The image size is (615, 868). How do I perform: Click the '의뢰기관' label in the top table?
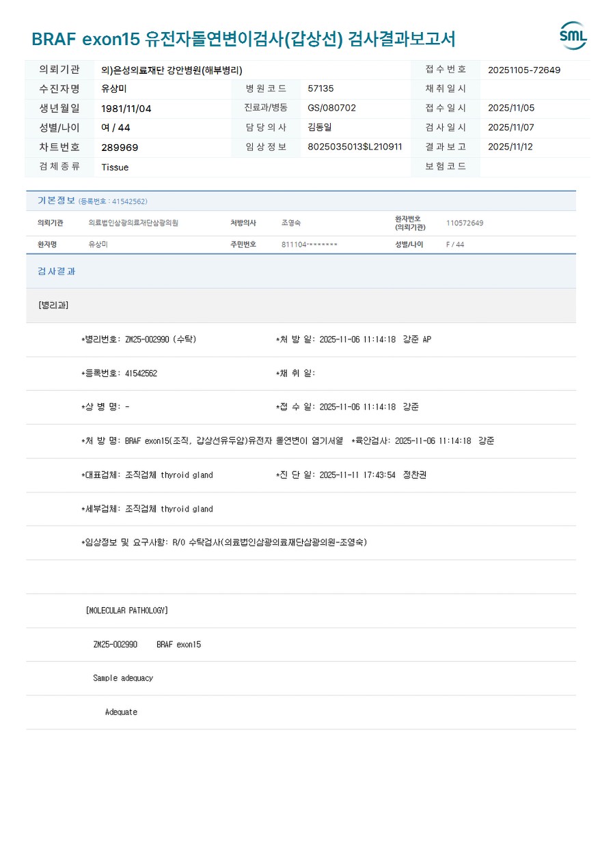59,69
